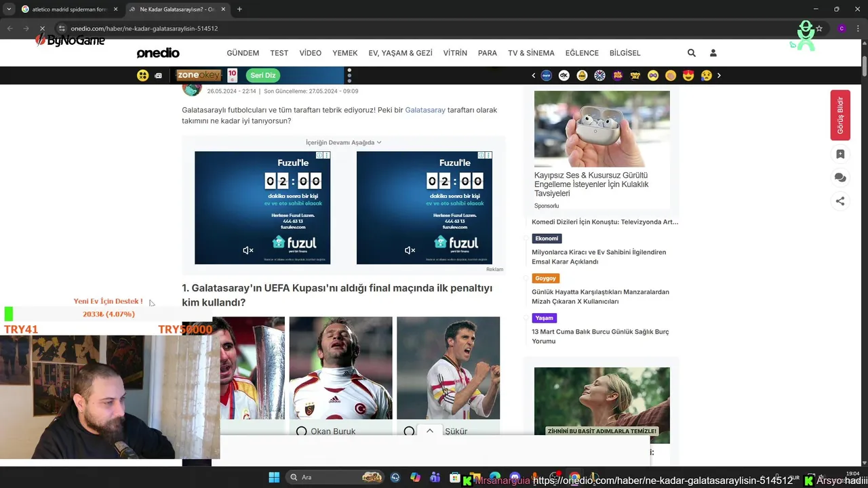Stop loading the current page
This screenshot has width=868, height=488.
[x=41, y=28]
